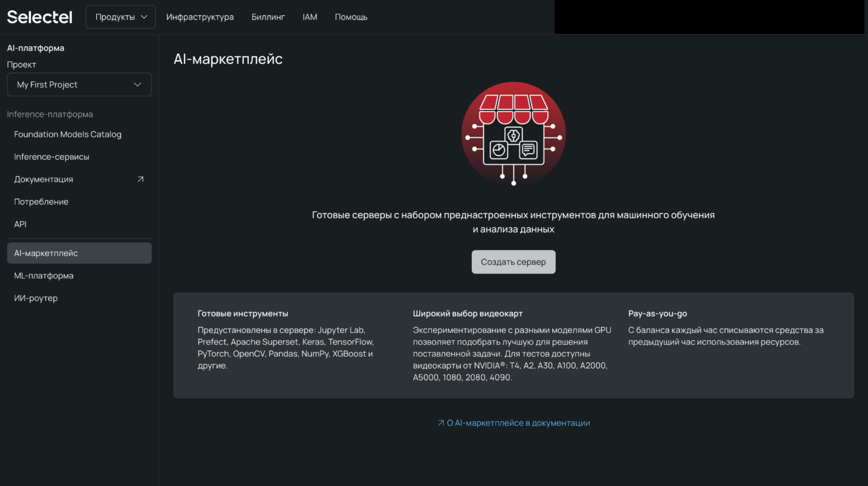The width and height of the screenshot is (868, 486).
Task: Open the Помощь menu
Action: [351, 17]
